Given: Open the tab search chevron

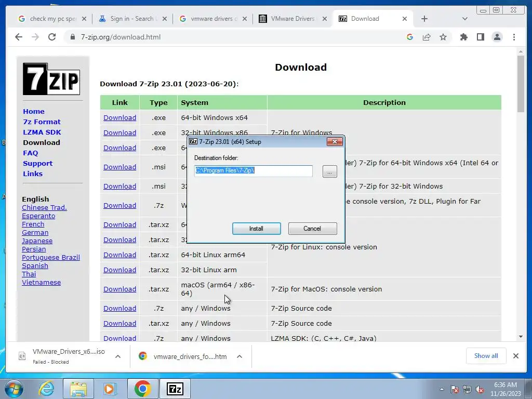Looking at the screenshot, I should coord(465,19).
